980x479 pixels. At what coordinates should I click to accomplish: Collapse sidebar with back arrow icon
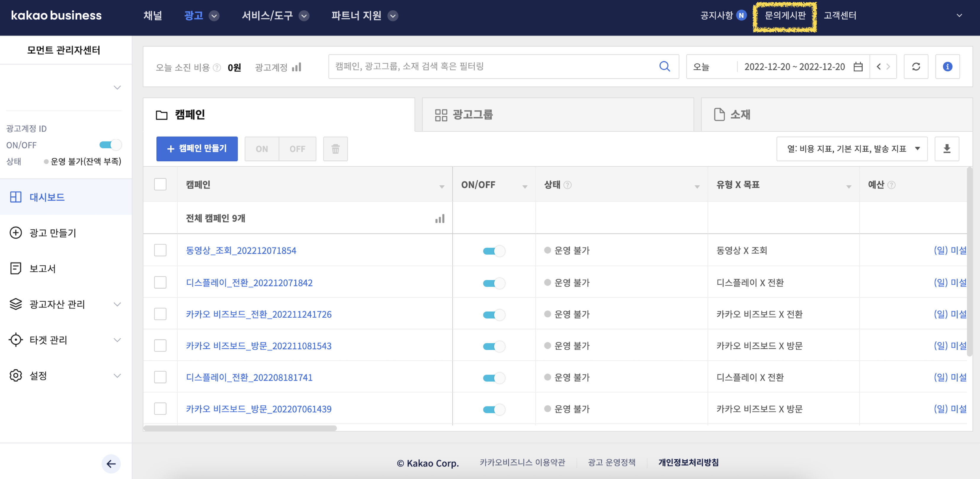[111, 463]
